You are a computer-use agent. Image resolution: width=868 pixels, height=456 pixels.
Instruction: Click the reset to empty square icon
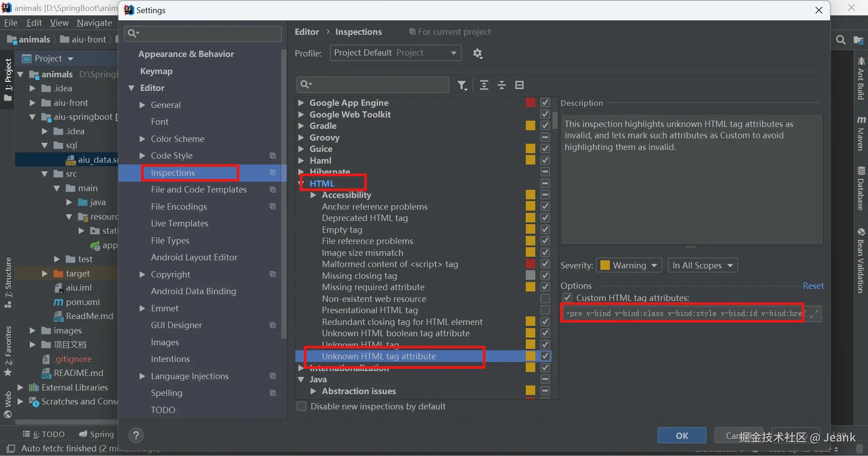519,85
